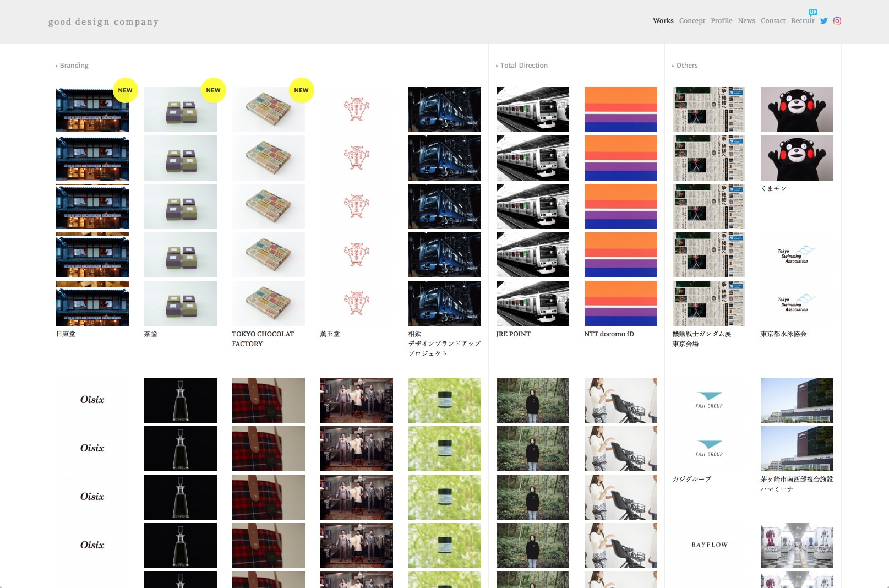Go to the Works page
This screenshot has height=588, width=889.
coord(663,21)
